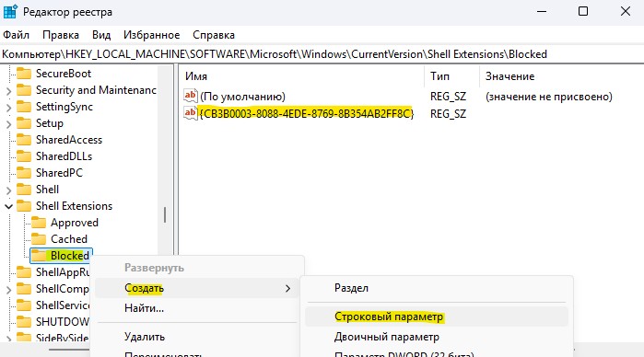Select the SecureBoot key name

point(64,74)
